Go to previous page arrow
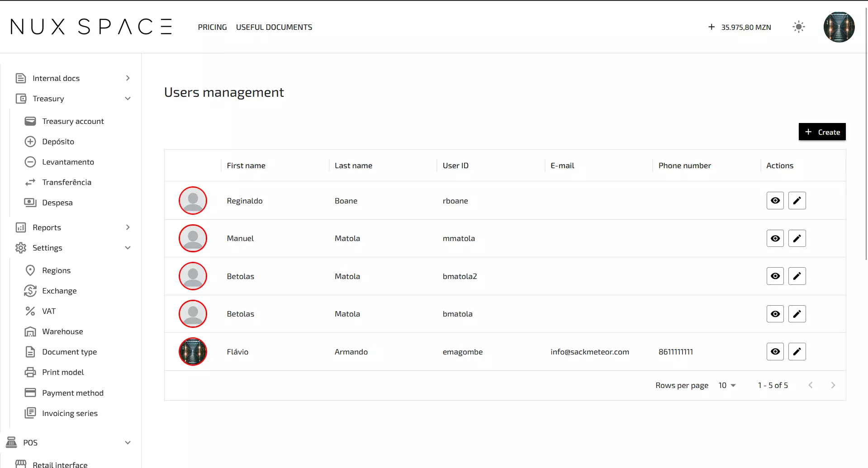 [x=811, y=385]
